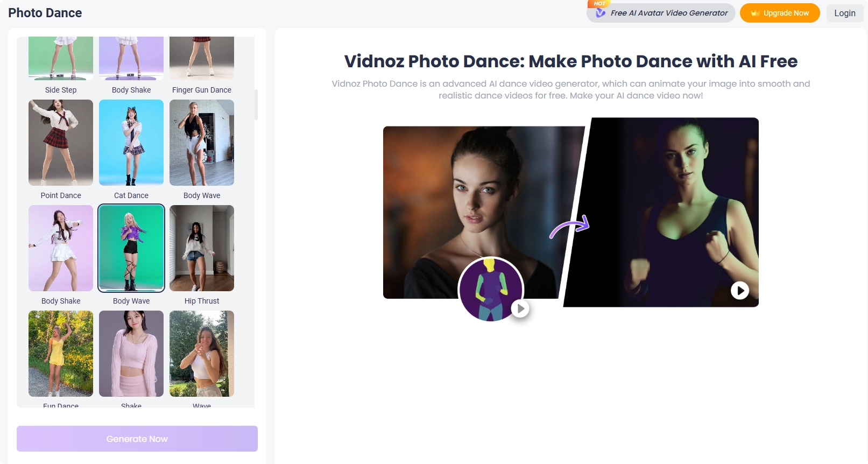868x464 pixels.
Task: Click the original portrait photo preview
Action: (479, 212)
